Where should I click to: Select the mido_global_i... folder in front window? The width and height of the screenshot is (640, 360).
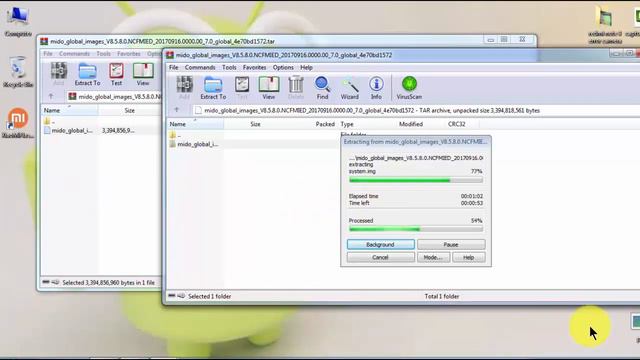point(194,144)
